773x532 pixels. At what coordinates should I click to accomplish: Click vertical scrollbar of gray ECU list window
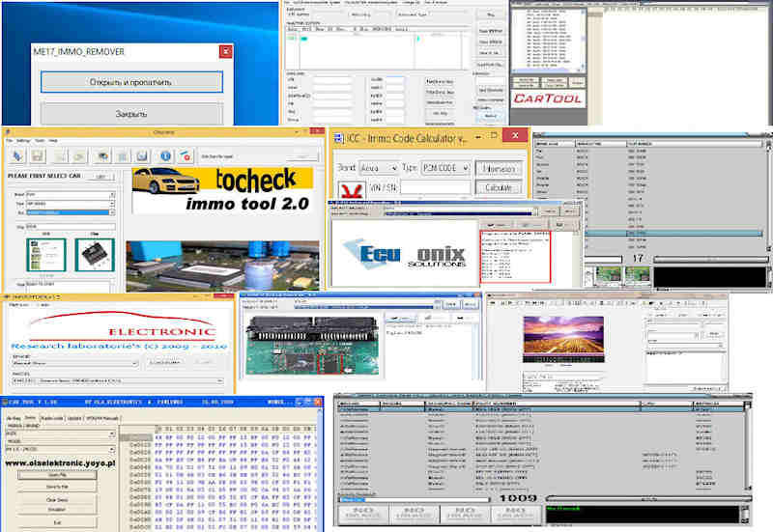coord(767,195)
